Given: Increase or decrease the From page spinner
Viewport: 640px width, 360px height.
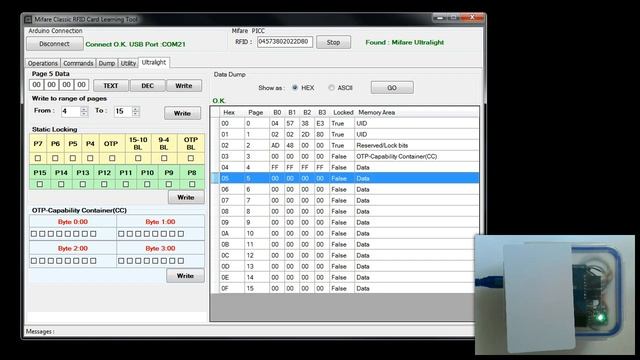Looking at the screenshot, I should pos(84,111).
